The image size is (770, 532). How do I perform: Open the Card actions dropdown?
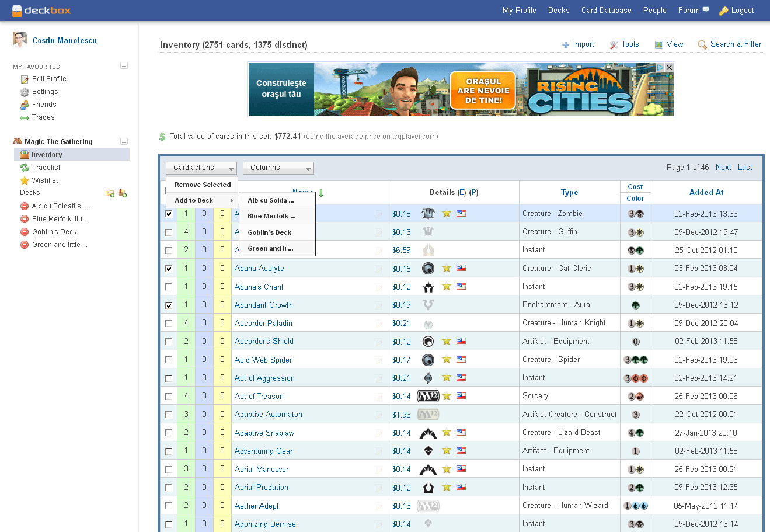[x=201, y=168]
